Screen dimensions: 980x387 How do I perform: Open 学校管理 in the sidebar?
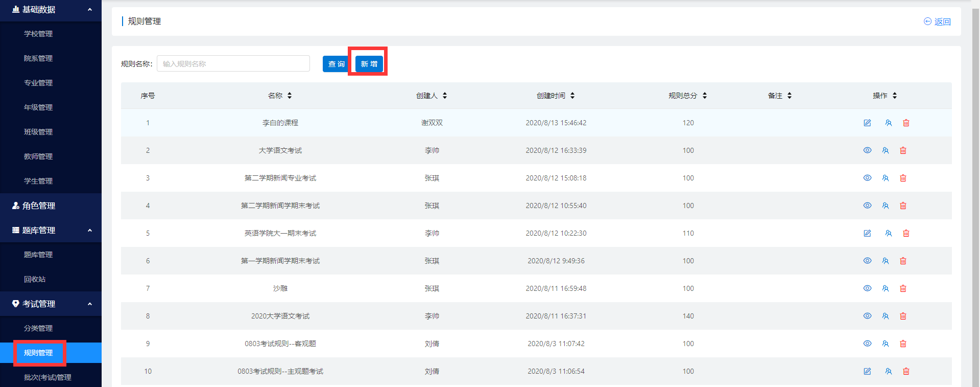tap(38, 34)
